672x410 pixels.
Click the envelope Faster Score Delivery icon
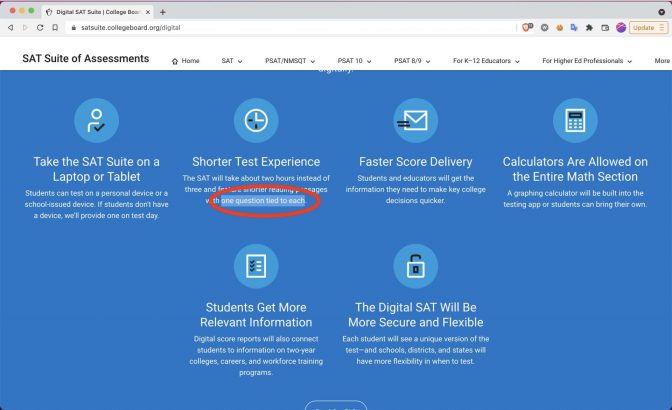(415, 121)
